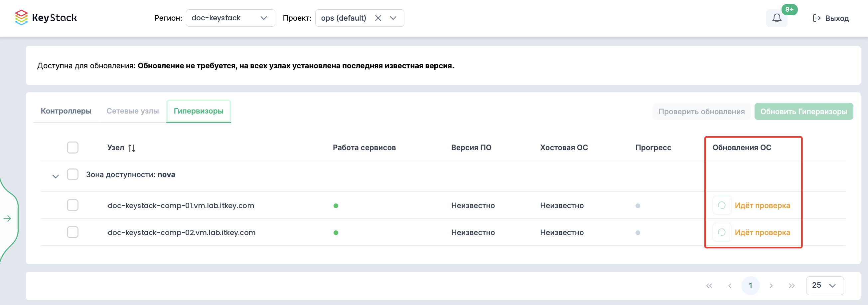868x305 pixels.
Task: Click the spinner icon for comp-01 OS updates
Action: [x=722, y=205]
